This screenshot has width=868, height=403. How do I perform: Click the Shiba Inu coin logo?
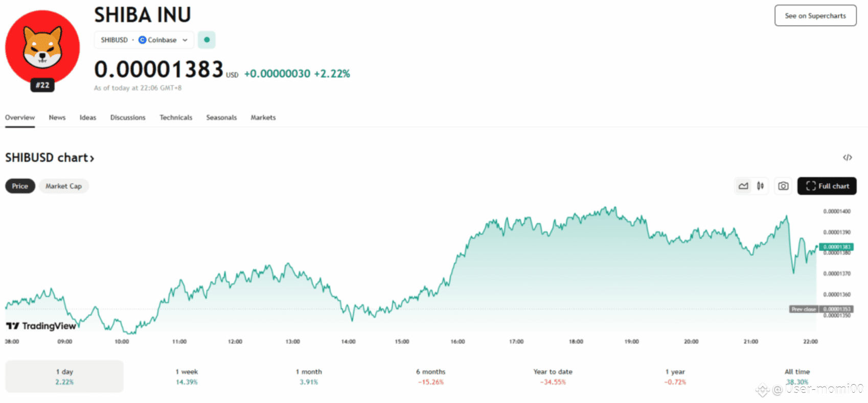[x=42, y=47]
